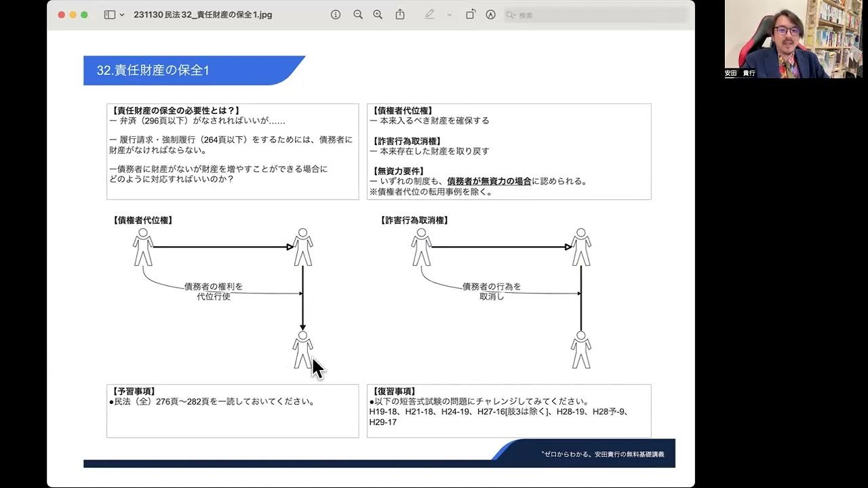Click the footer text 安田貴行の無料基礎講義
The width and height of the screenshot is (868, 488).
pos(630,454)
